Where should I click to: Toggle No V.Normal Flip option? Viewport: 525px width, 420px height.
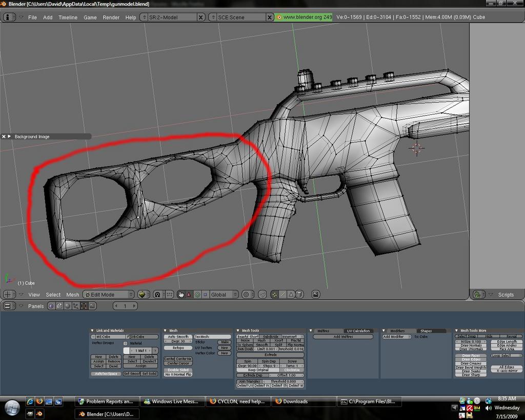(178, 374)
